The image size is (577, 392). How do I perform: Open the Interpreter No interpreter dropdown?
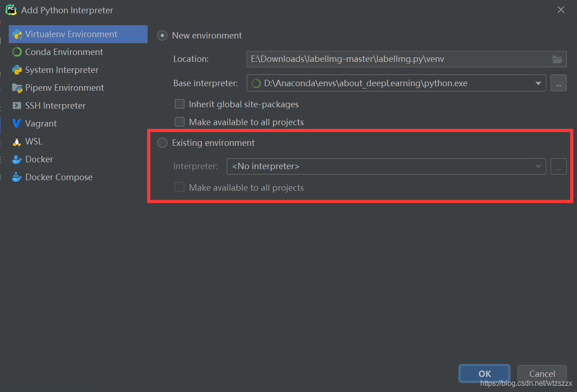[386, 166]
